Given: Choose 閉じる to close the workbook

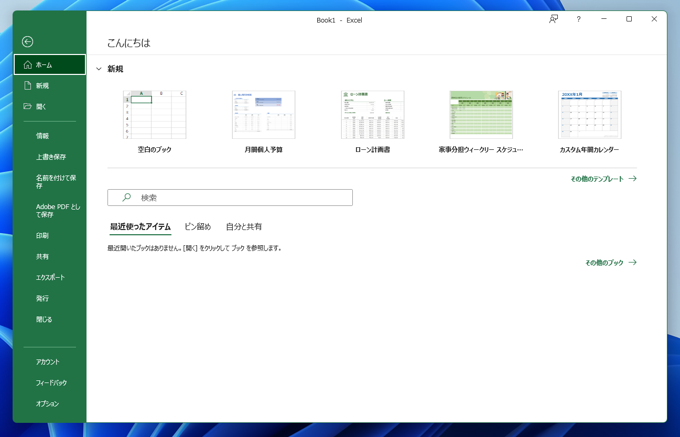Looking at the screenshot, I should tap(50, 319).
